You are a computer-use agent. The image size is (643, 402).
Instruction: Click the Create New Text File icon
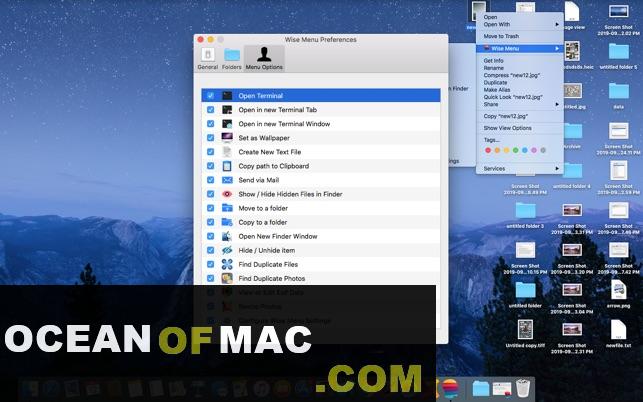click(x=227, y=152)
